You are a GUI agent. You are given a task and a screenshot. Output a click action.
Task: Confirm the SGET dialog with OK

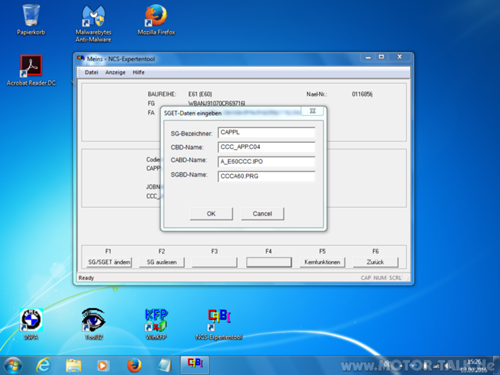coord(211,214)
